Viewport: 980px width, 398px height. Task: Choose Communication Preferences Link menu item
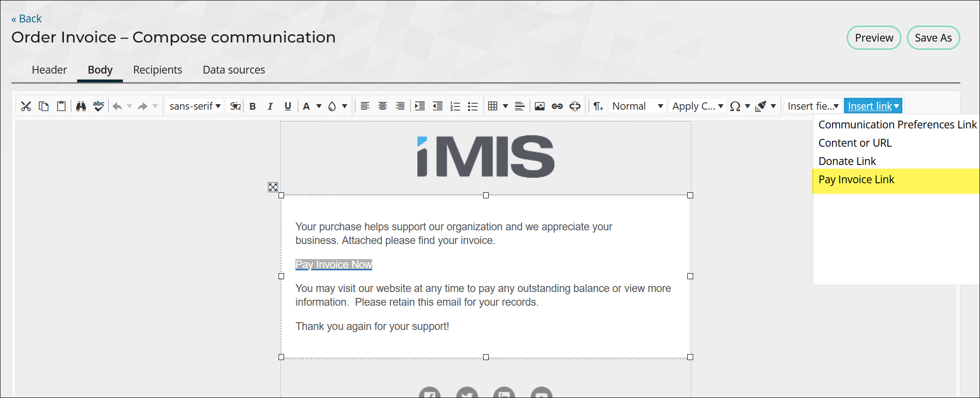pyautogui.click(x=897, y=125)
